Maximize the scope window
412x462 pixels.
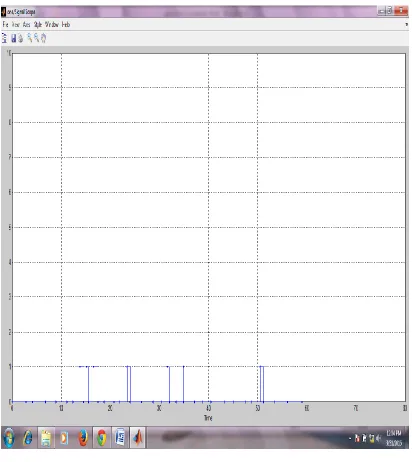(389, 11)
